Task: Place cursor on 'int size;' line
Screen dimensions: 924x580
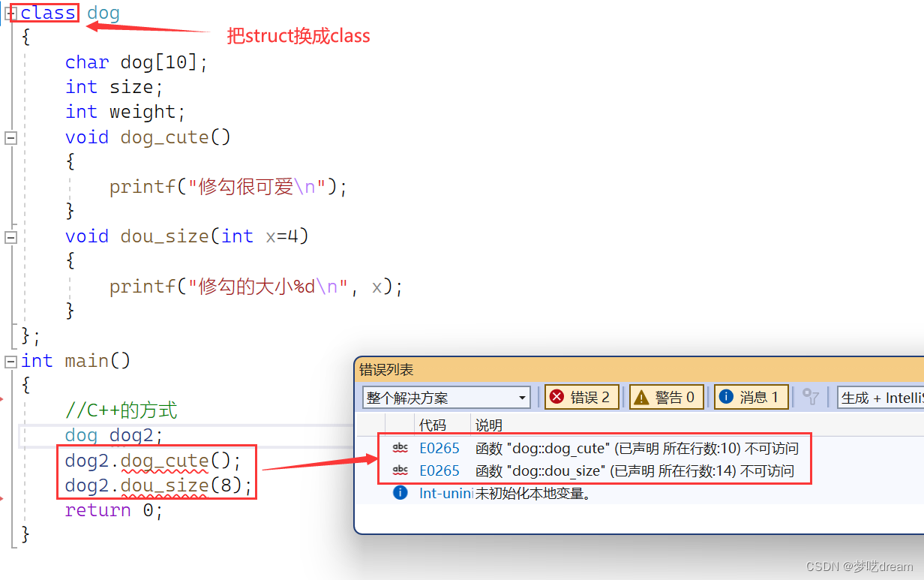Action: click(114, 87)
